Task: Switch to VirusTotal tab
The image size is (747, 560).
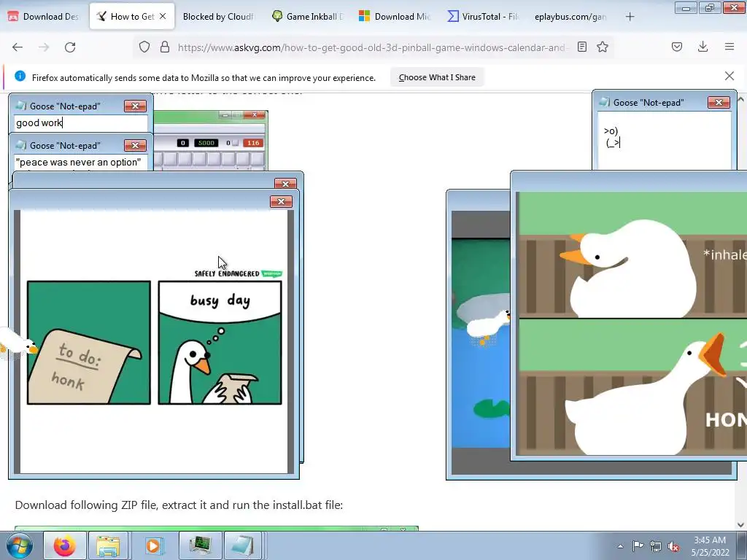Action: click(483, 17)
